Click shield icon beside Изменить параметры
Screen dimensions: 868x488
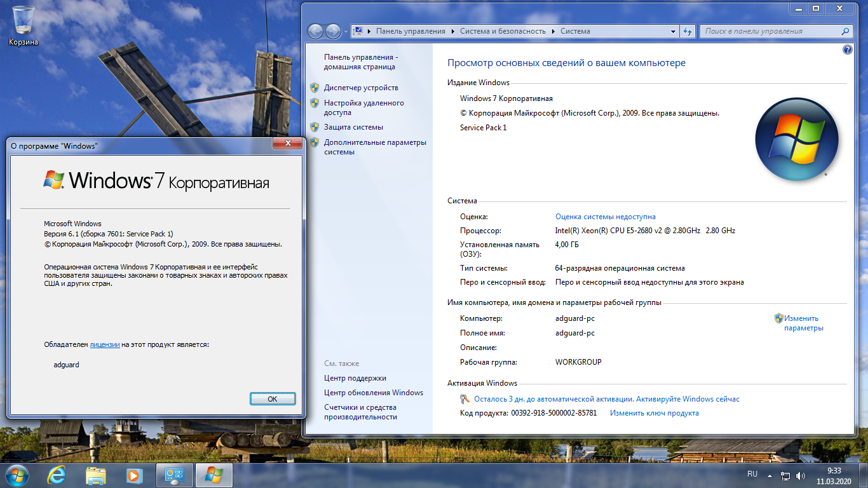778,318
